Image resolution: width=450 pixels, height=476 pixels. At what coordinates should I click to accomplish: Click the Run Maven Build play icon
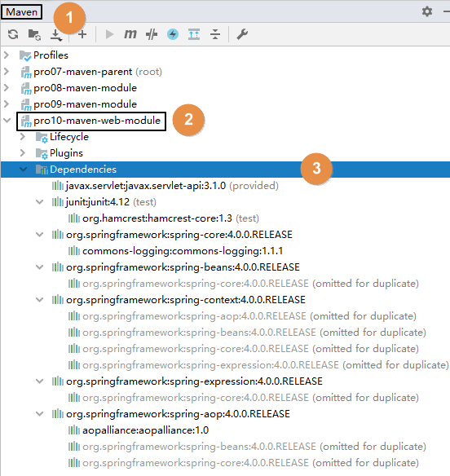coord(109,34)
